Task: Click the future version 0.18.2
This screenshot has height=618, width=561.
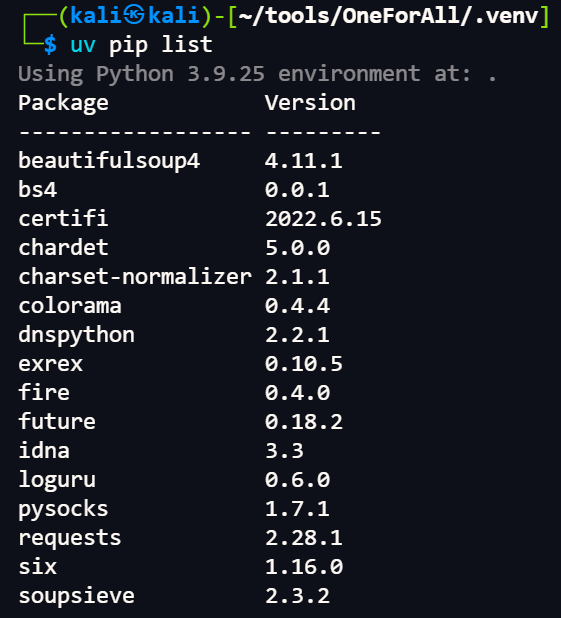Action: pyautogui.click(x=304, y=422)
